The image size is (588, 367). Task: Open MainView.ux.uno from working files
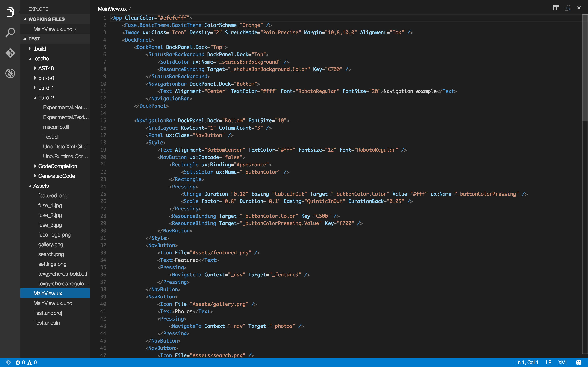[x=53, y=29]
